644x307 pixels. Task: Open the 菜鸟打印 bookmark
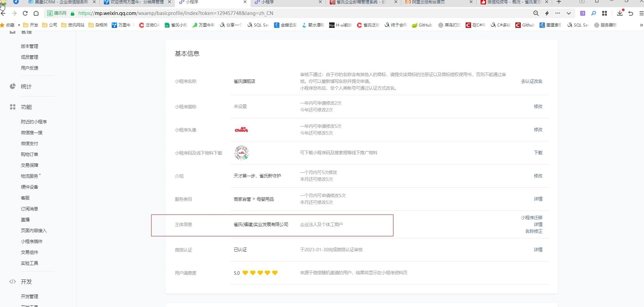pyautogui.click(x=449, y=25)
